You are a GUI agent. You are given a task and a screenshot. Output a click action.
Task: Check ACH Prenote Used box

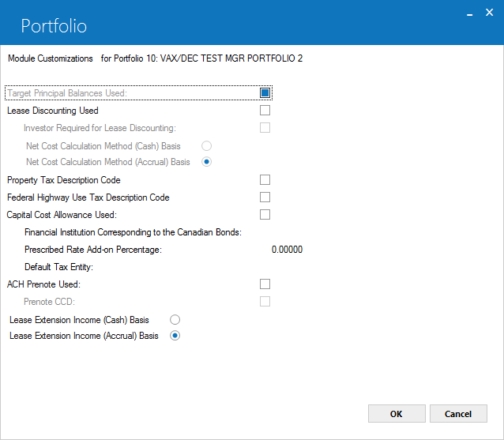click(x=265, y=284)
